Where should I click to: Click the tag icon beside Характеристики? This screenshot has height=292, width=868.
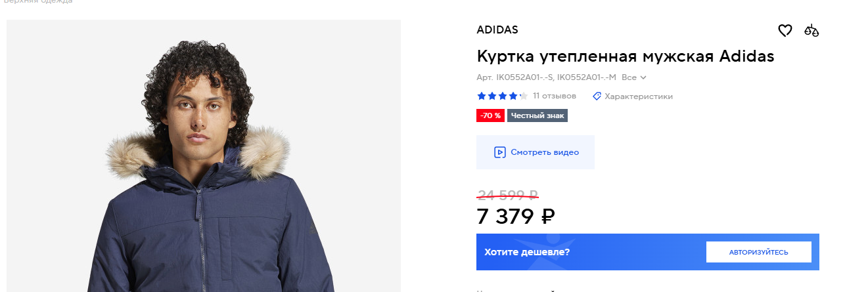point(597,96)
